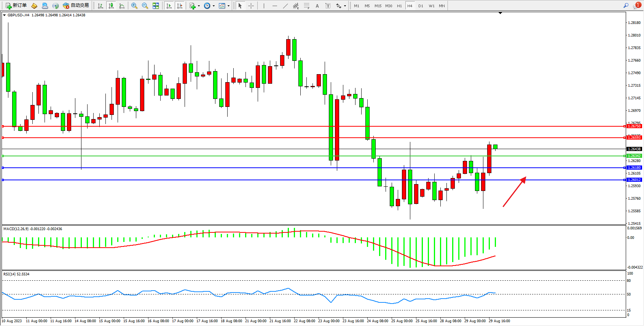
Task: Toggle the AutoTrading (自动交易) button
Action: coord(76,6)
